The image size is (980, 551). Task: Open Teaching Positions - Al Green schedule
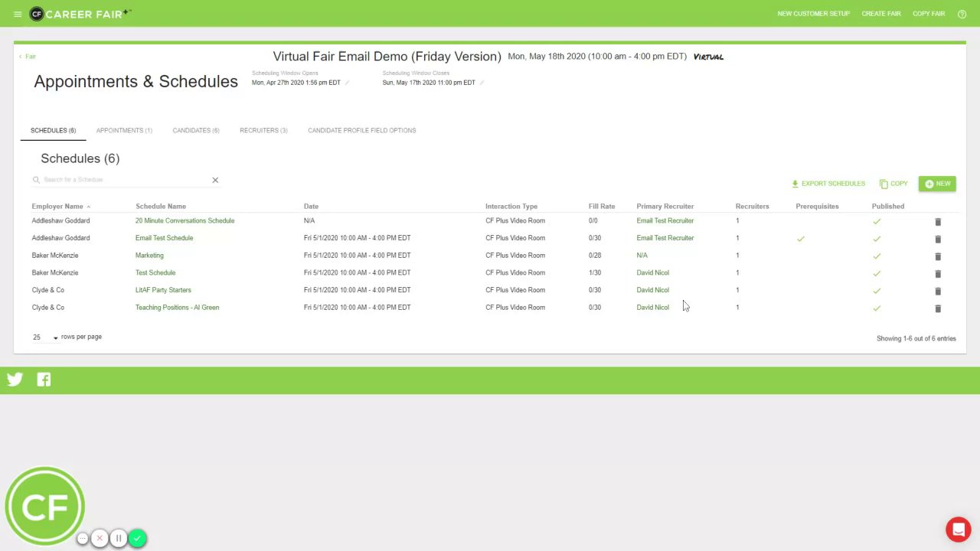tap(177, 308)
